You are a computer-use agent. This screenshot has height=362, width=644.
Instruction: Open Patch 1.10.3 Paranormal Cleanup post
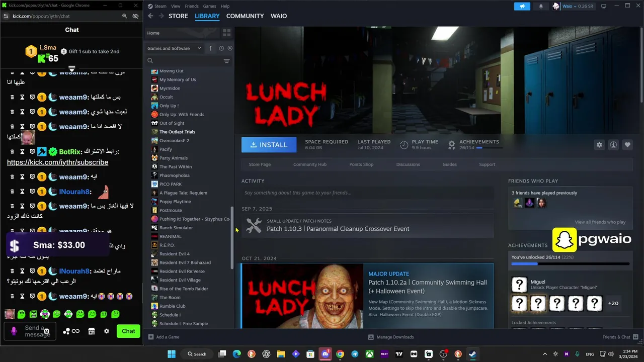coord(367,225)
